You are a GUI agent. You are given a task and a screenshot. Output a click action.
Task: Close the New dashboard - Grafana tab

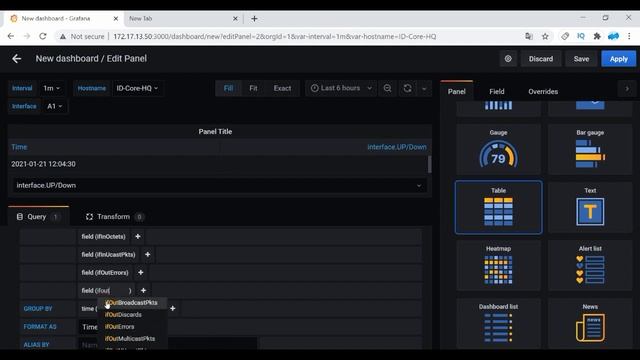(x=116, y=19)
